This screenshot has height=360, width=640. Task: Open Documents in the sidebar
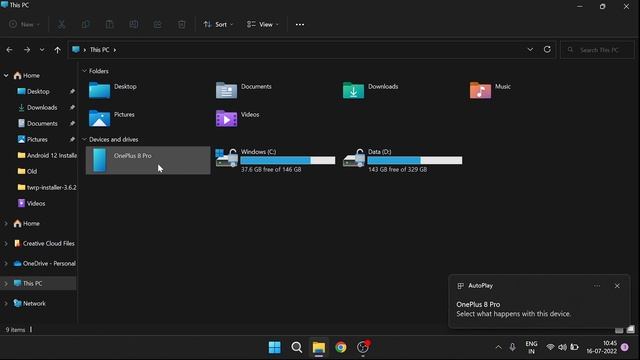[42, 123]
